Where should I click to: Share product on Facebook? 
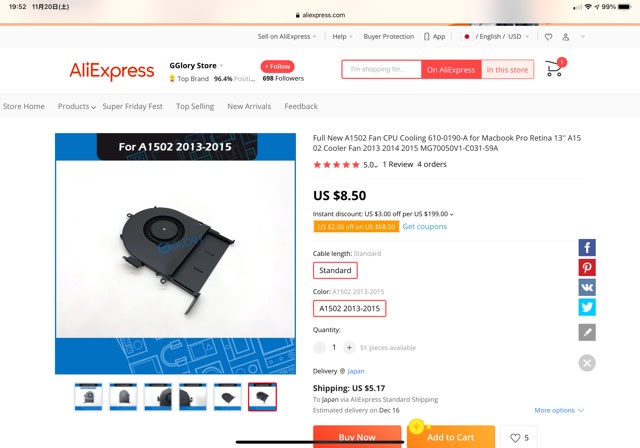pyautogui.click(x=587, y=248)
